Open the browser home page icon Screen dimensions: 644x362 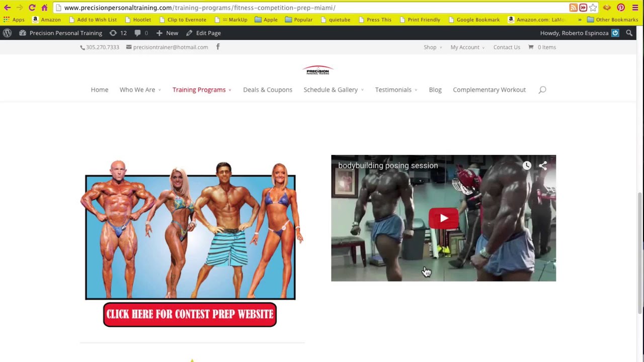(x=44, y=8)
